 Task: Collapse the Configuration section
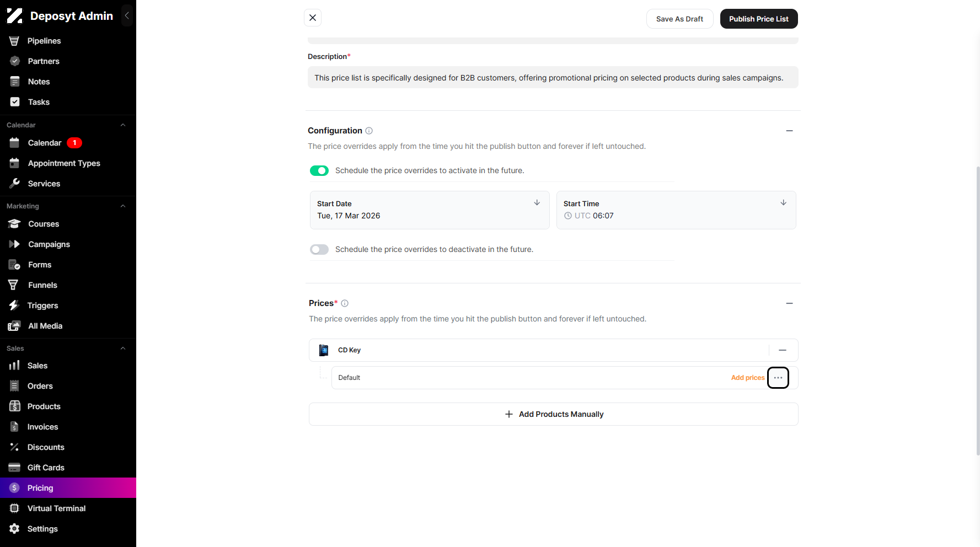point(789,131)
